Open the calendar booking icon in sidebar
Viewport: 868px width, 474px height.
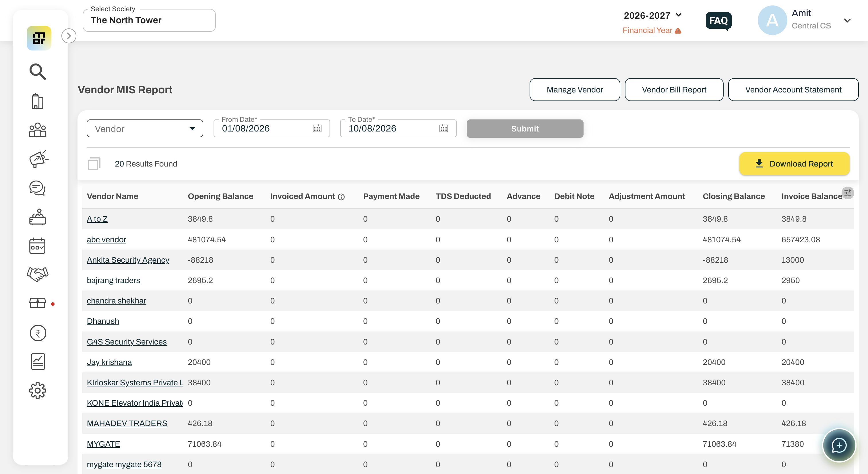pos(37,246)
